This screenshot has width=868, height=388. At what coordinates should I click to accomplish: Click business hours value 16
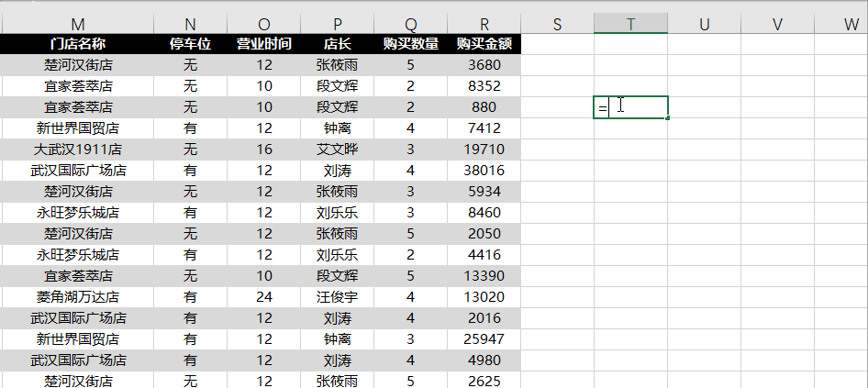(x=264, y=149)
